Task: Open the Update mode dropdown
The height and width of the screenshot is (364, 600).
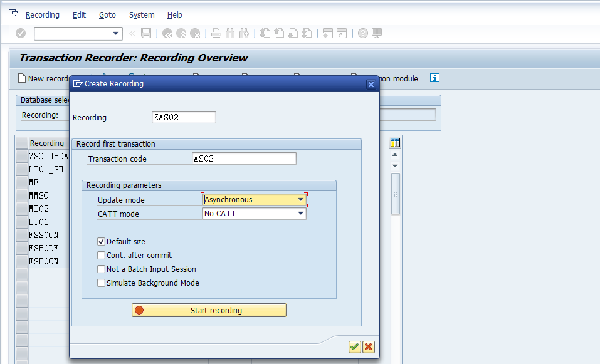Action: 302,199
